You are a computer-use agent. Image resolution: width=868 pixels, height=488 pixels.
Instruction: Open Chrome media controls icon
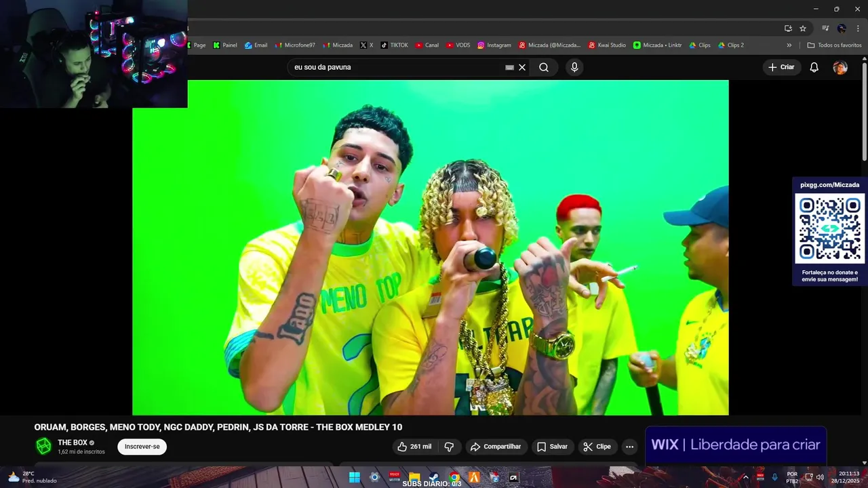point(825,28)
